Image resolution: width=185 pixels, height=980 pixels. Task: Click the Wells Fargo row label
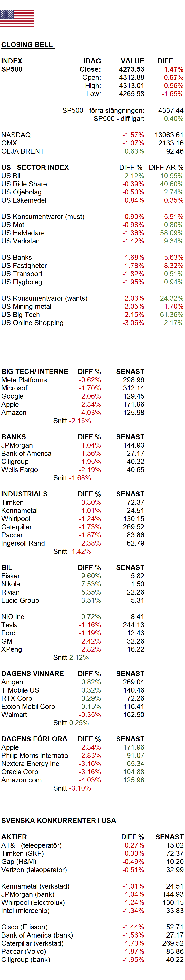coord(20,470)
